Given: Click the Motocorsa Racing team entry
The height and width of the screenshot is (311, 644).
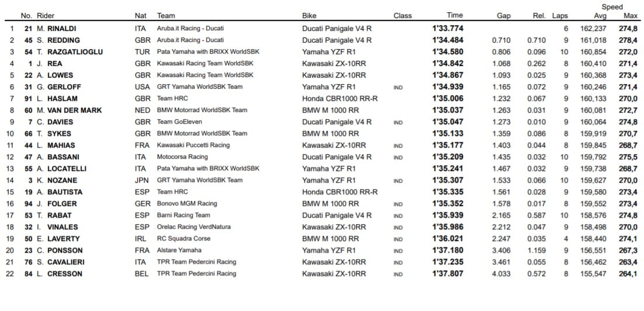Looking at the screenshot, I should [182, 157].
